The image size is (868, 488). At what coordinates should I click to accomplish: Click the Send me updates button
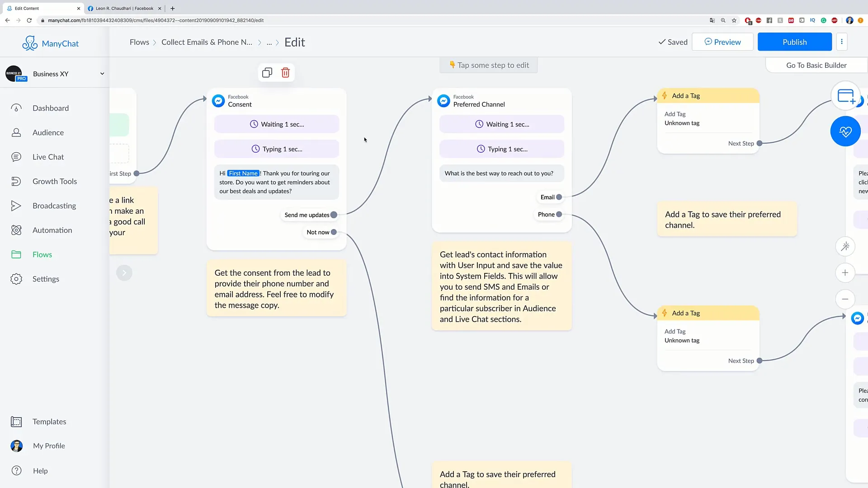(307, 215)
